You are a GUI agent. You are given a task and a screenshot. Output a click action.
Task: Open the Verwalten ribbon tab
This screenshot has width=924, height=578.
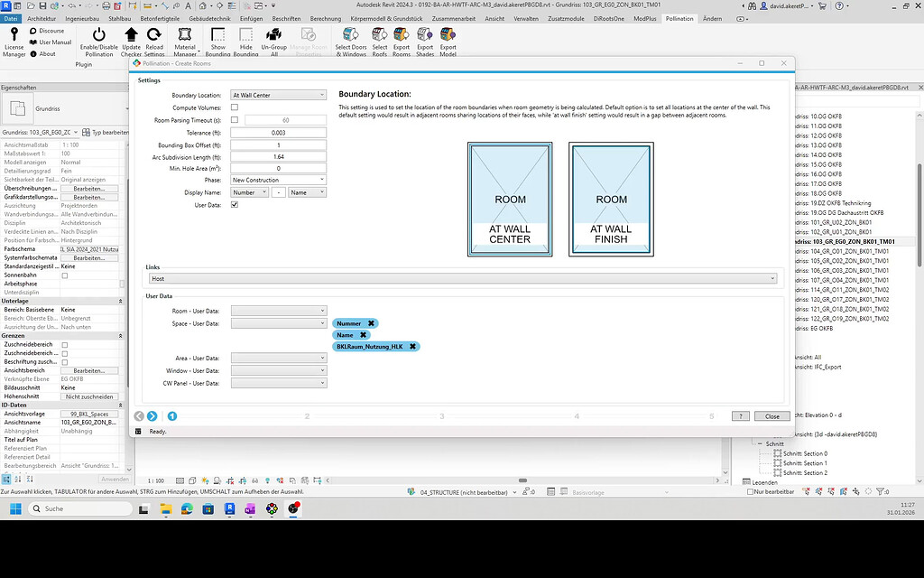(526, 18)
